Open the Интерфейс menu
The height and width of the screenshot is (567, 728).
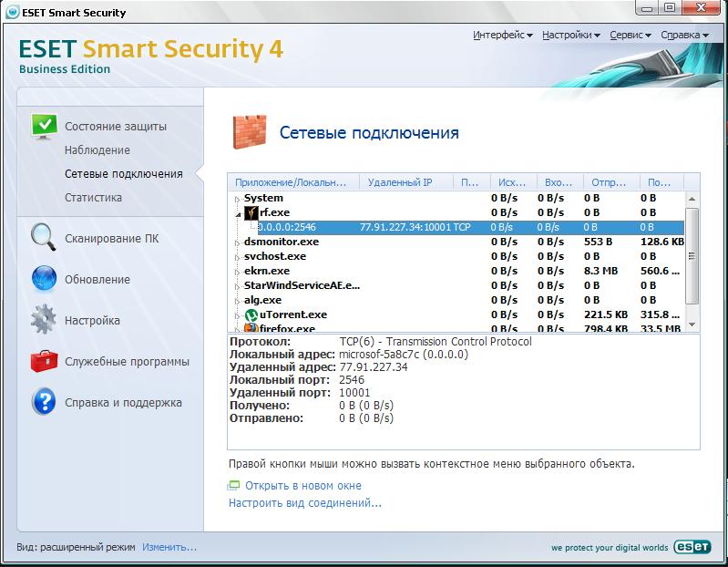503,36
